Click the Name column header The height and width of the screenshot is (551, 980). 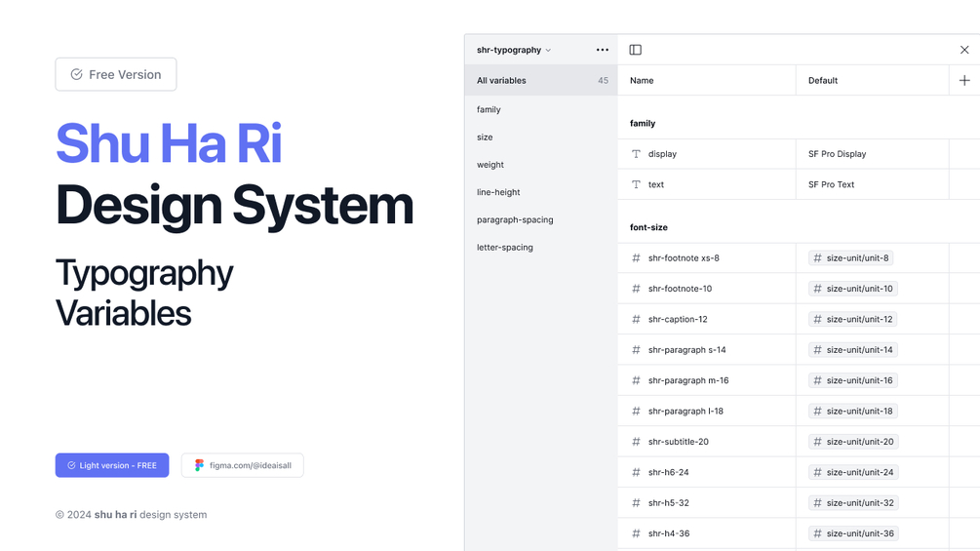pos(642,81)
